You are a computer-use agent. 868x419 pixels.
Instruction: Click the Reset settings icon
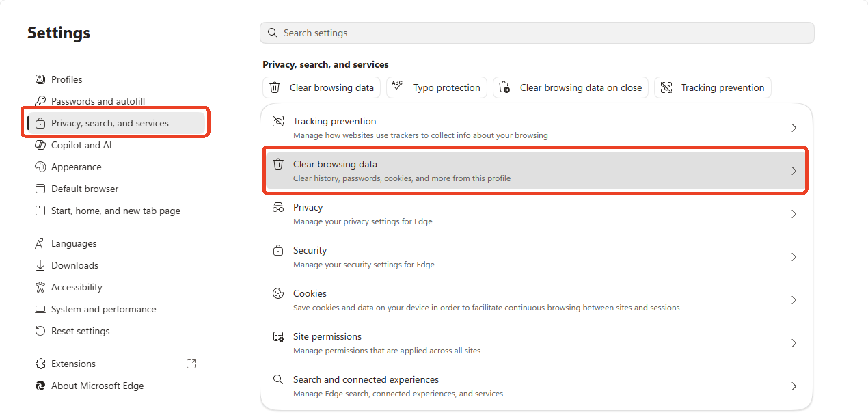pos(40,331)
